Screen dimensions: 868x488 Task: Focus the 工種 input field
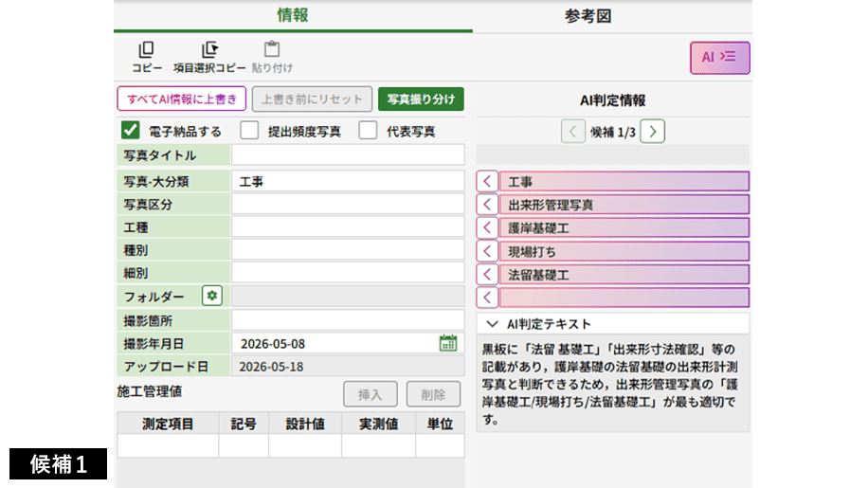tap(348, 226)
